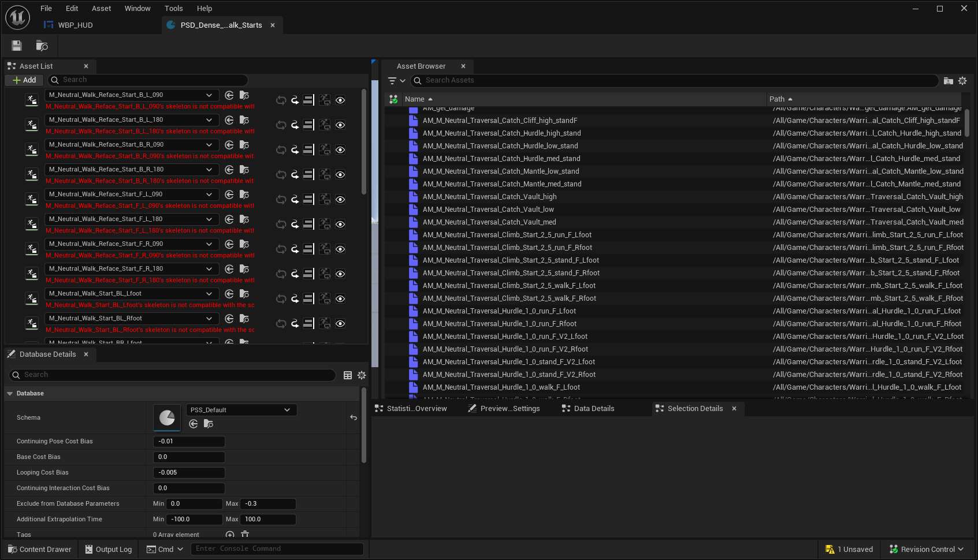Open the Asset menu
Image resolution: width=978 pixels, height=560 pixels.
pos(101,9)
